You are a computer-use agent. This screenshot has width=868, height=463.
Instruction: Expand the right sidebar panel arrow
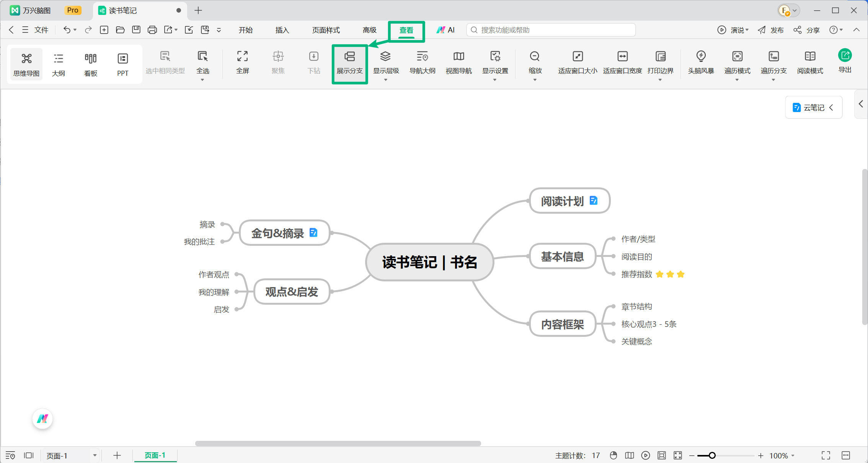(861, 104)
